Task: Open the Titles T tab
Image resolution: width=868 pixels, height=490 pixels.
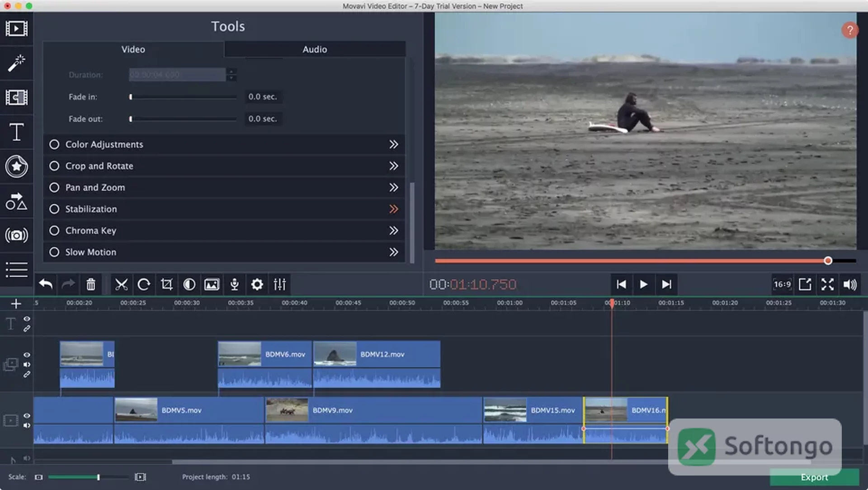Action: pos(16,132)
